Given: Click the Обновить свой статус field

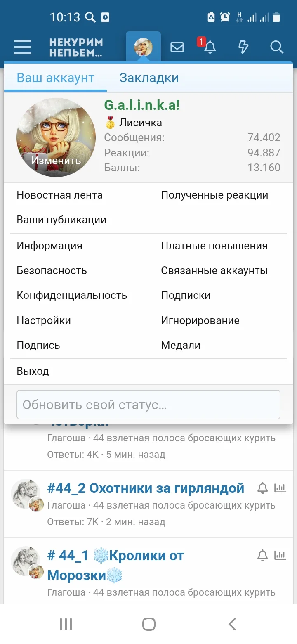Looking at the screenshot, I should tap(148, 404).
